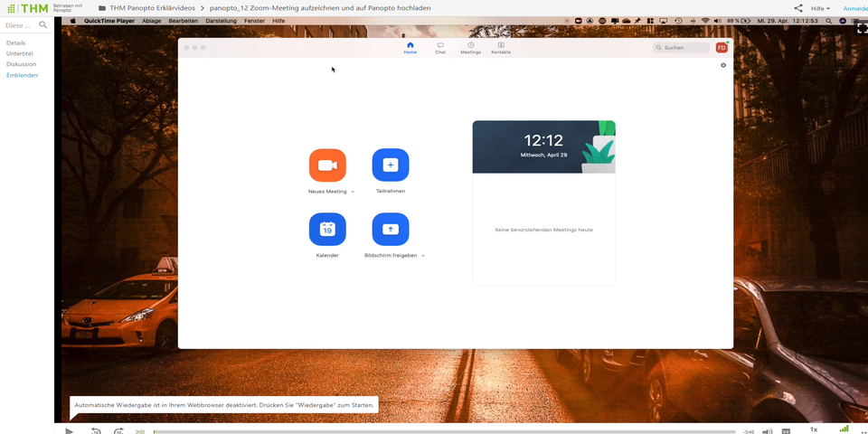This screenshot has width=868, height=434.
Task: Select Details in the left sidebar
Action: 16,42
